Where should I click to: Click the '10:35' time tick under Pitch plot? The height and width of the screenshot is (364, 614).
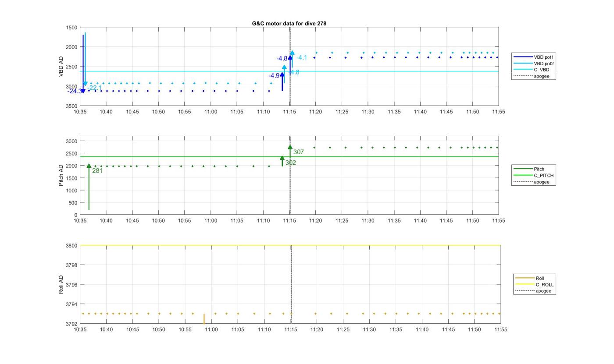coord(80,221)
